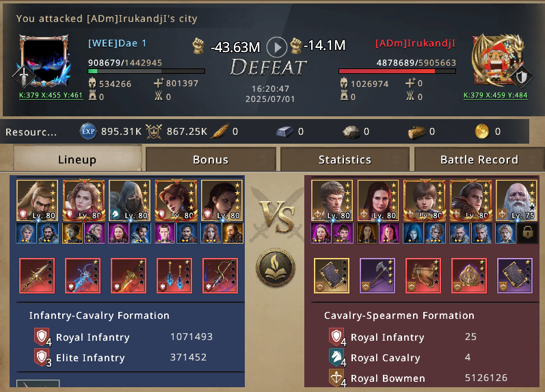545x392 pixels.
Task: Select the defender's locked sub-hero slot
Action: pyautogui.click(x=528, y=233)
